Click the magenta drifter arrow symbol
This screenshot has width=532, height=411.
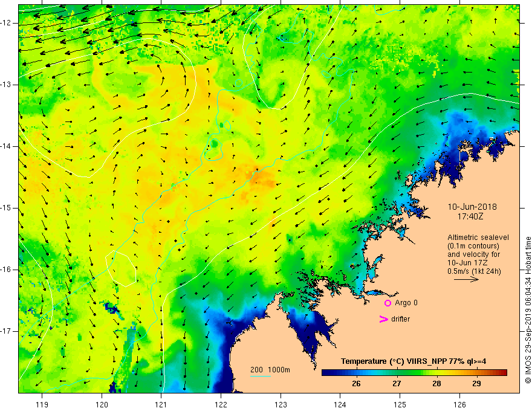point(384,319)
